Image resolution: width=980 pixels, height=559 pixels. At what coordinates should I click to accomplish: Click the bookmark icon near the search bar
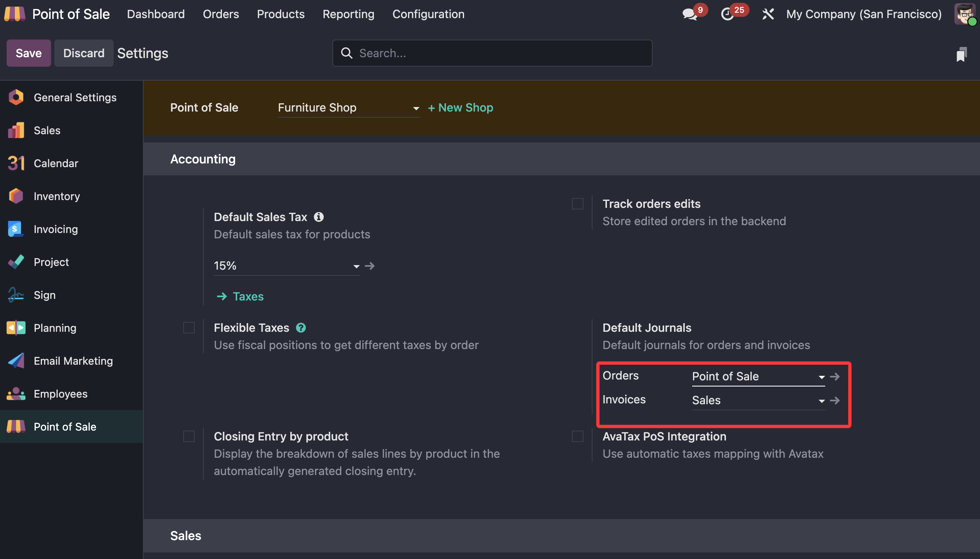tap(961, 54)
